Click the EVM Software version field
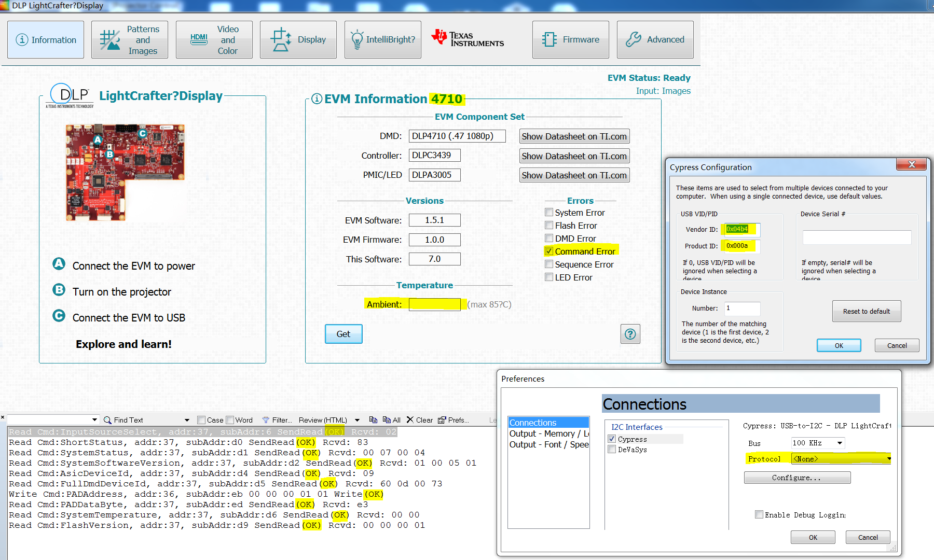 [435, 220]
